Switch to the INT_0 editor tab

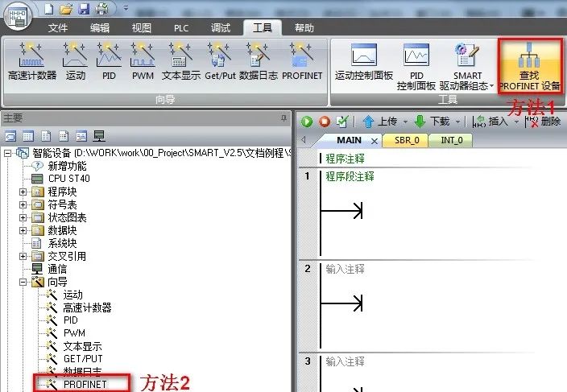click(x=451, y=140)
